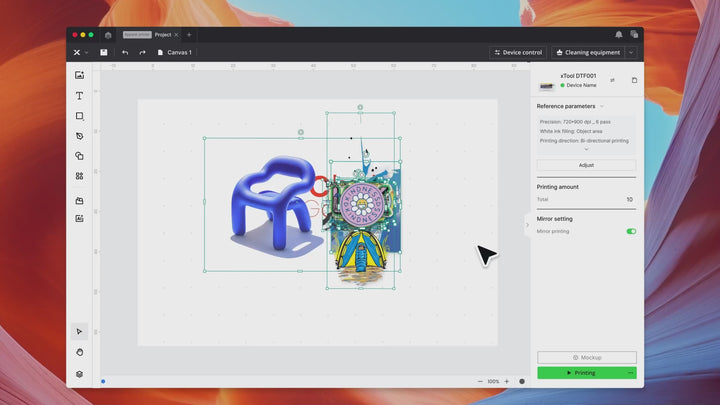
Task: Click the zoom out minus button
Action: (479, 381)
